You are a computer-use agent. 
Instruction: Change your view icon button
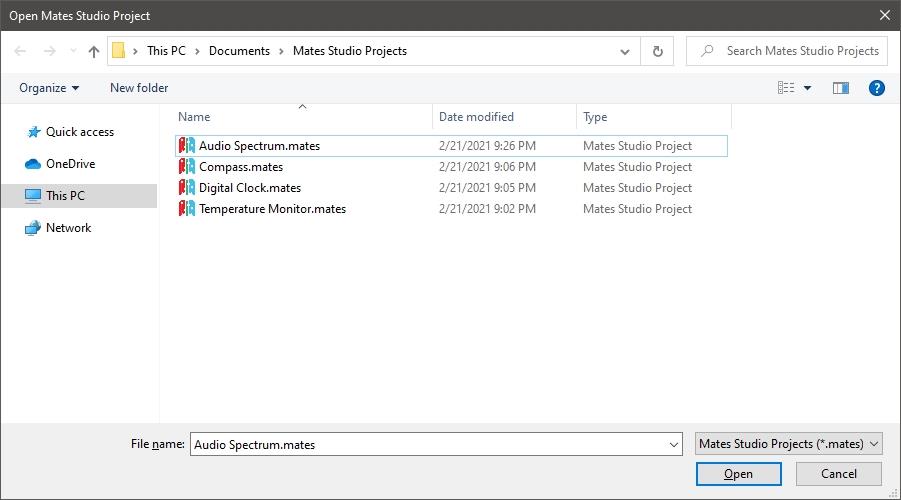(x=786, y=88)
